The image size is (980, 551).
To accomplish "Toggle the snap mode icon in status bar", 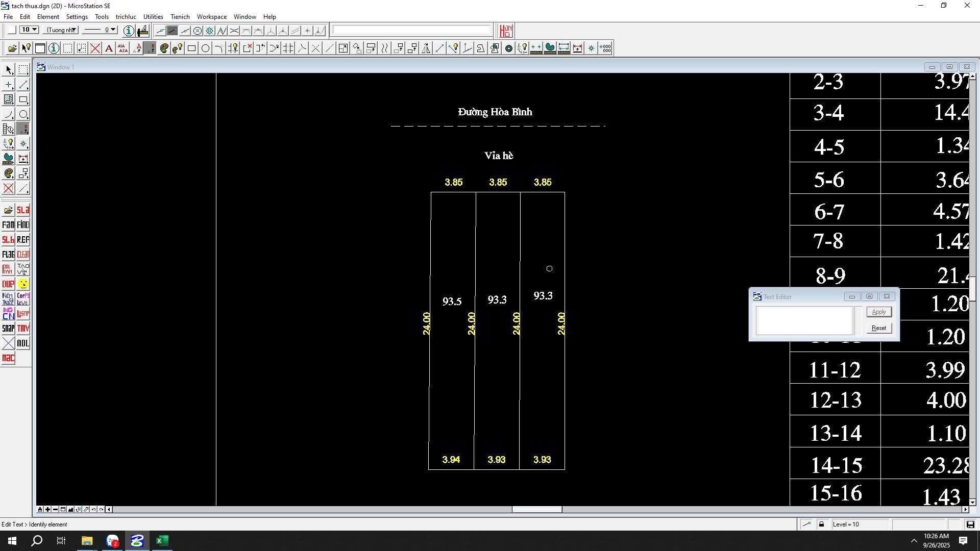I will [806, 524].
